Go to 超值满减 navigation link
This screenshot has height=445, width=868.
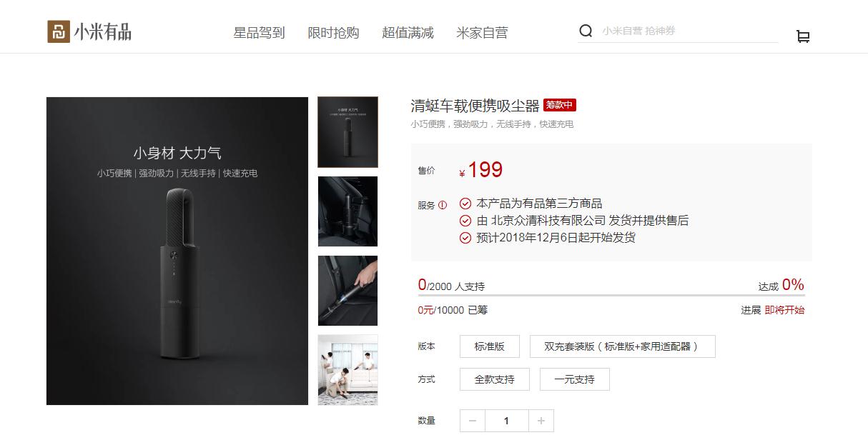pyautogui.click(x=408, y=33)
